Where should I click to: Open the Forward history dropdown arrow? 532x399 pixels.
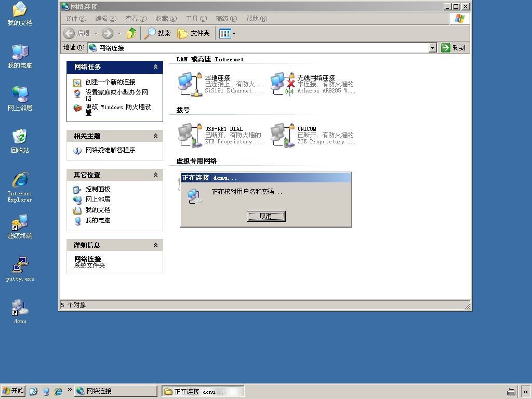[x=119, y=33]
